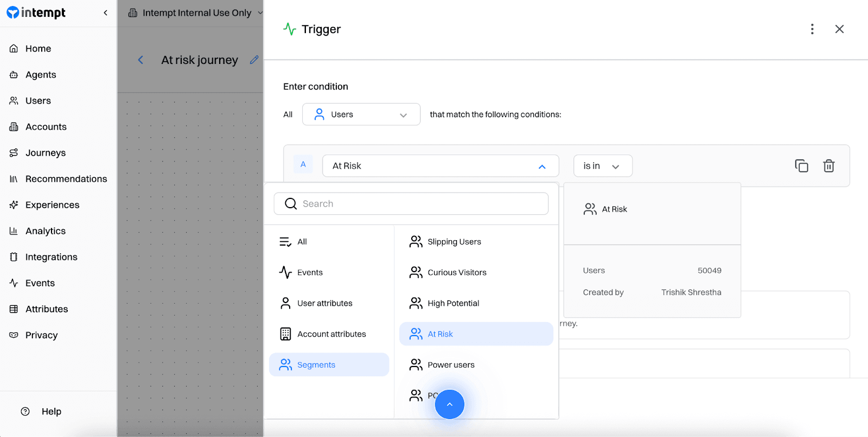Click the segment Search field
The width and height of the screenshot is (868, 437).
[x=411, y=204]
